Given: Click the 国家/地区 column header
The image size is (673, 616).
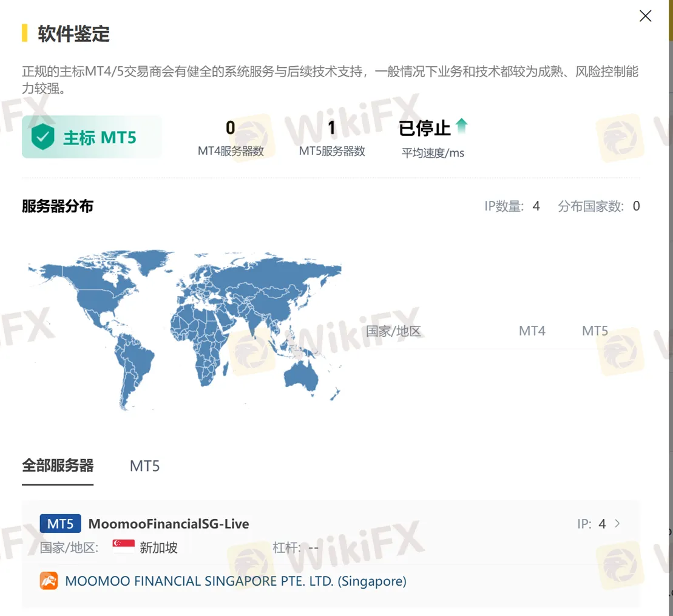Looking at the screenshot, I should click(x=393, y=331).
